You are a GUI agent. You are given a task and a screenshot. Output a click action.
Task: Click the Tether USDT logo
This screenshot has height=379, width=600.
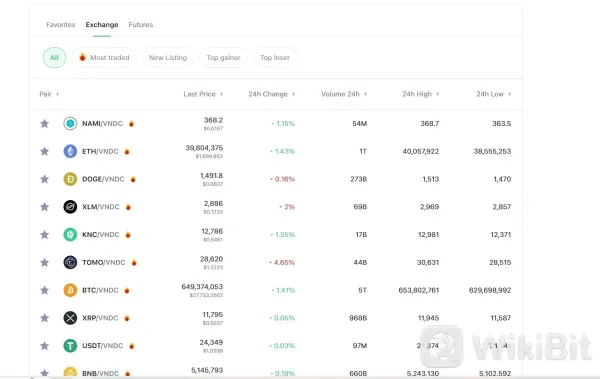[70, 346]
